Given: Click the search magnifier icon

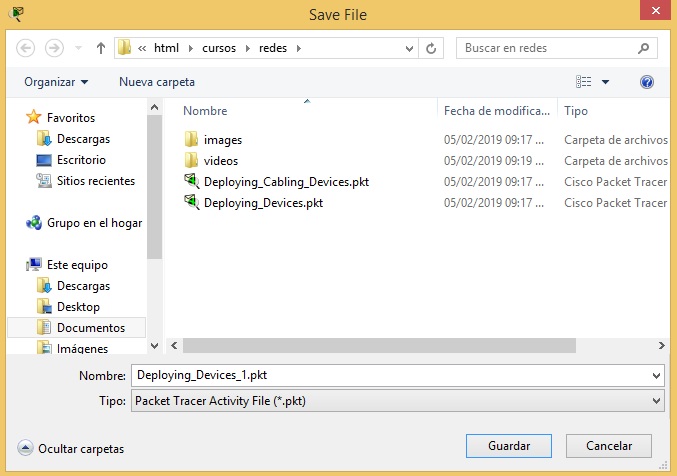Looking at the screenshot, I should tap(642, 48).
